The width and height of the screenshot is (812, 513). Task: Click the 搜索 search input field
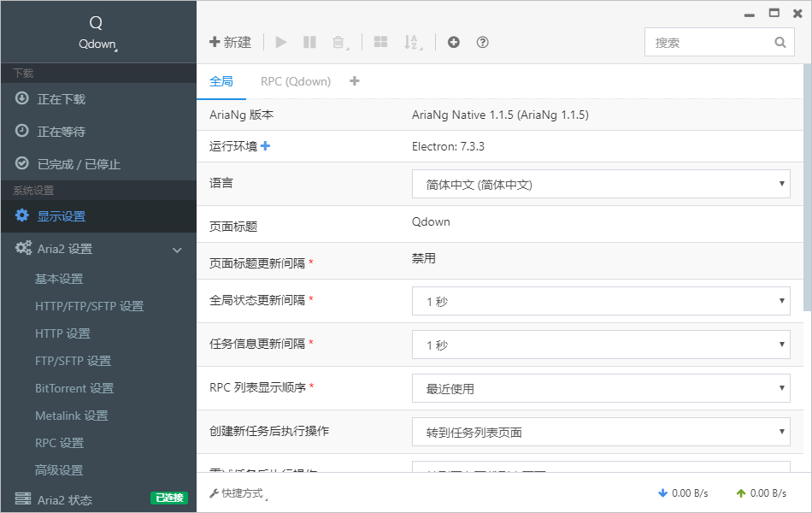tap(711, 42)
